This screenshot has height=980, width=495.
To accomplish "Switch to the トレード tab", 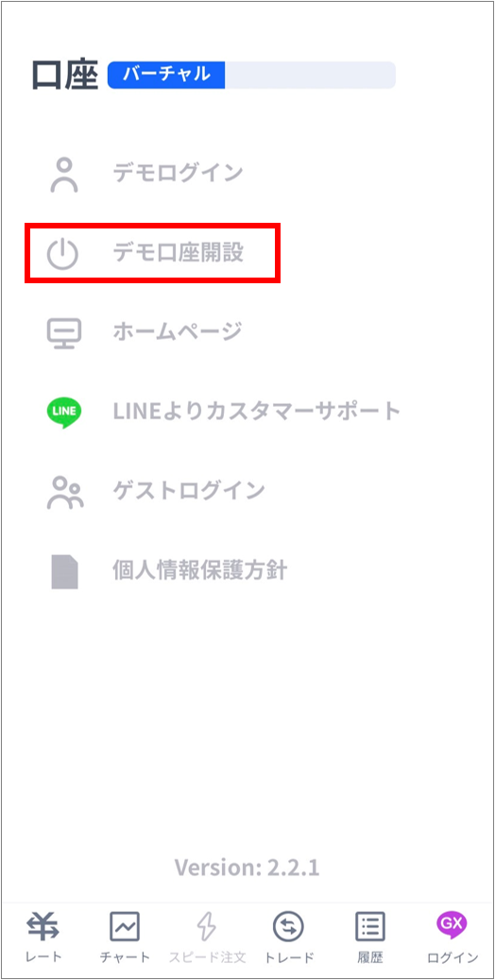I will pos(289,937).
